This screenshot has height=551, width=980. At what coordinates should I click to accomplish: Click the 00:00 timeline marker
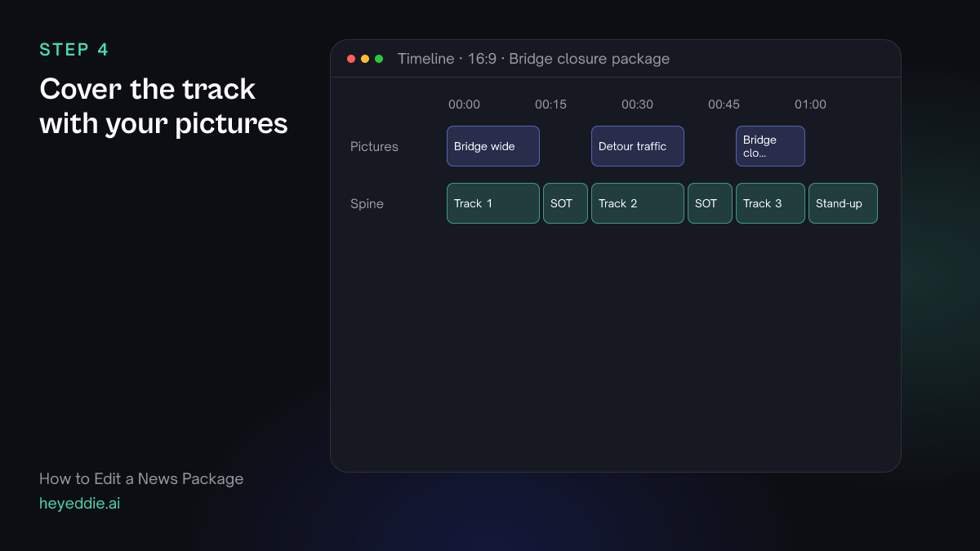[x=464, y=104]
